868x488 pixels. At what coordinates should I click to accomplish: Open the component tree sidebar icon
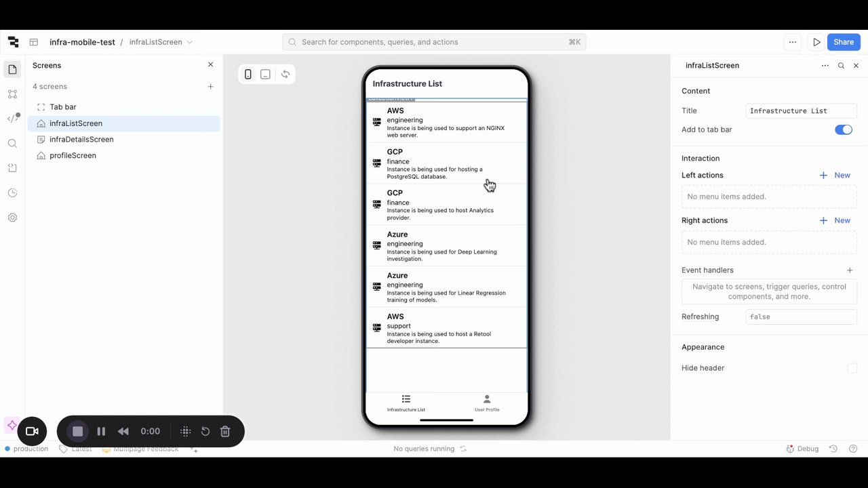(12, 94)
